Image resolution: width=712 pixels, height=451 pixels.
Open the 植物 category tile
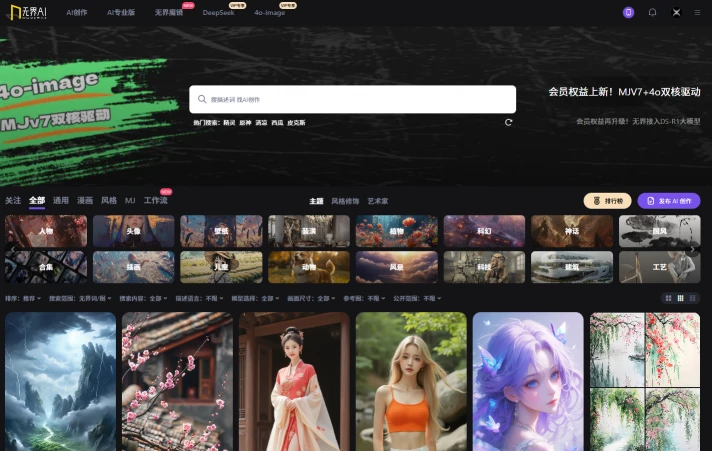pos(396,231)
